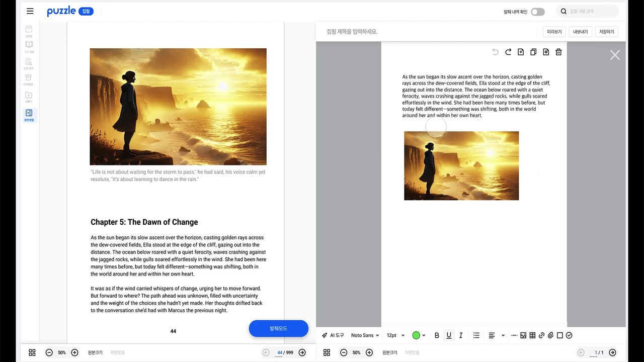Insert an image from the editor toolbar
Viewport: 644px width, 362px height.
point(523,335)
